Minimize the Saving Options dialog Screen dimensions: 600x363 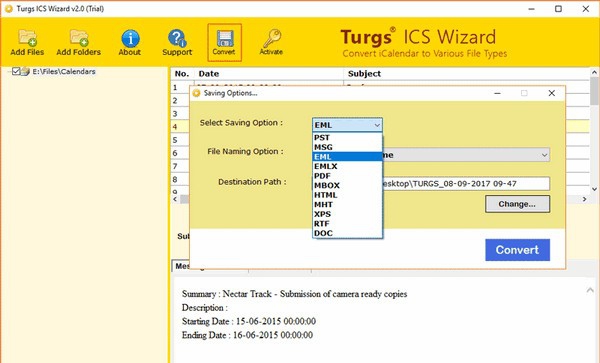tap(497, 93)
